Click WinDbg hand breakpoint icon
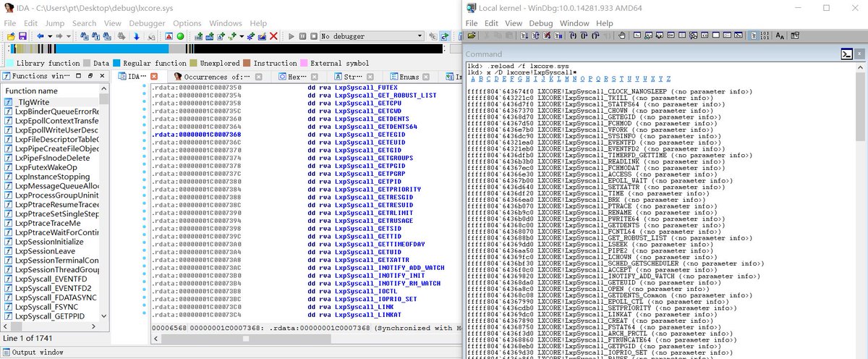Viewport: 868px width, 359px height. pos(624,35)
